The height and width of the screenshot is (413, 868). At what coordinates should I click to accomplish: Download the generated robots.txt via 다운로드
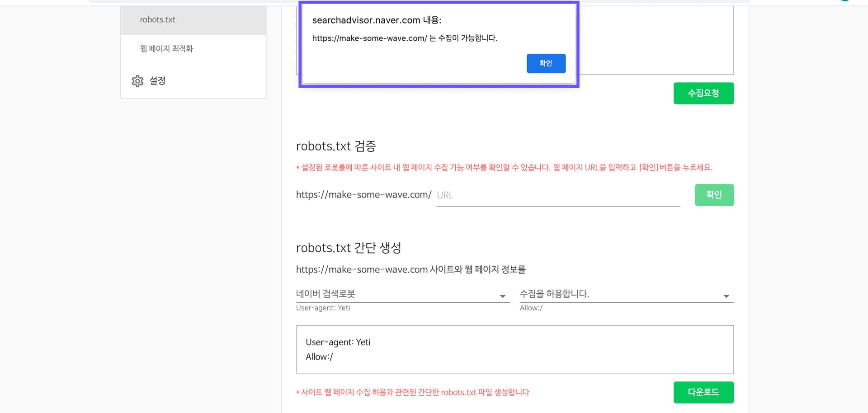703,392
